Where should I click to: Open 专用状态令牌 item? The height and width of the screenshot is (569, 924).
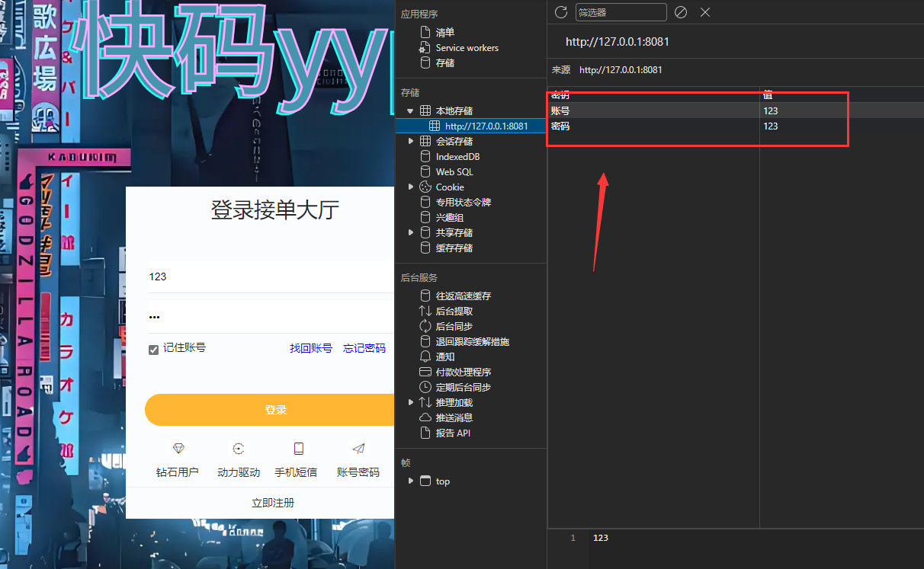[x=464, y=203]
